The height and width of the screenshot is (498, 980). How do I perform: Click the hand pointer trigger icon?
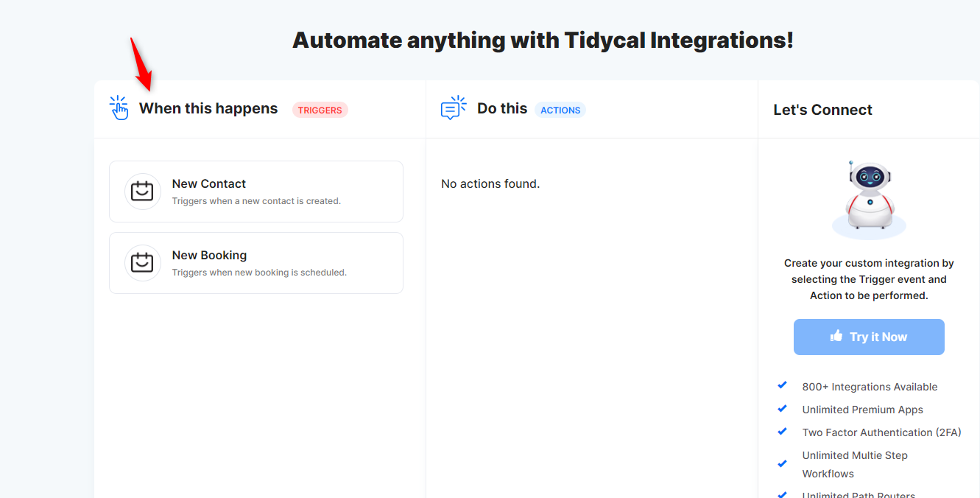119,108
